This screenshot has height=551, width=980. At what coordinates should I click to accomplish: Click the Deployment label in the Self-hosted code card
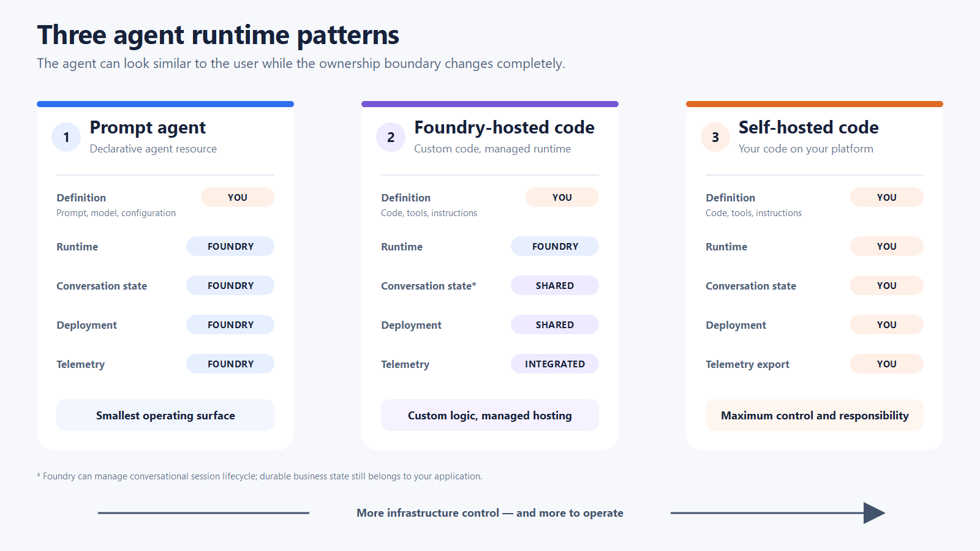[x=736, y=325]
